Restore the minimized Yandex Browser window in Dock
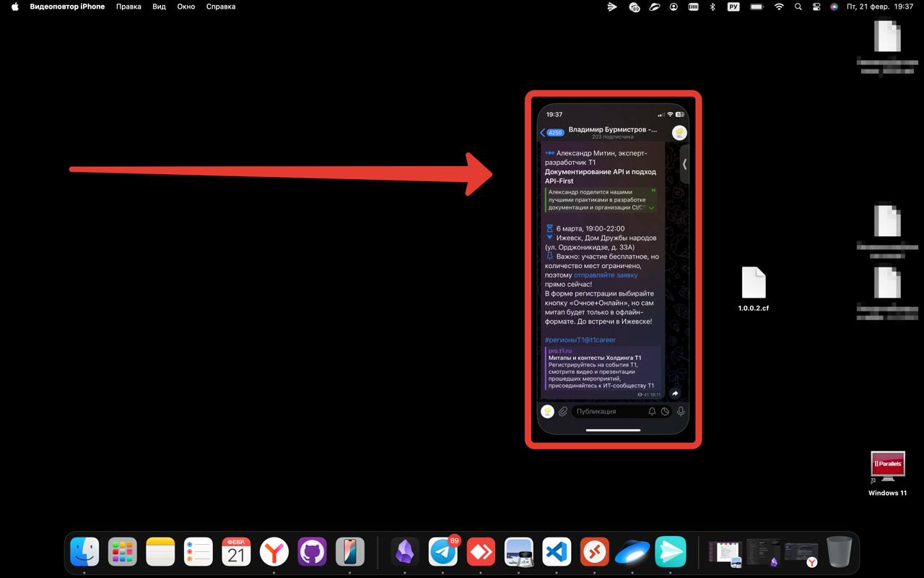The height and width of the screenshot is (578, 924). click(801, 553)
